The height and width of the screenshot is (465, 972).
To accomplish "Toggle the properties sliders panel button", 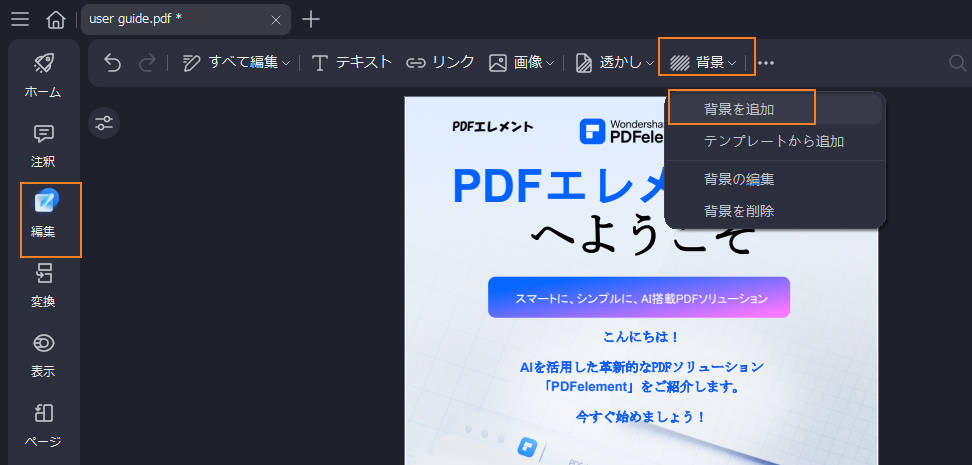I will (104, 123).
